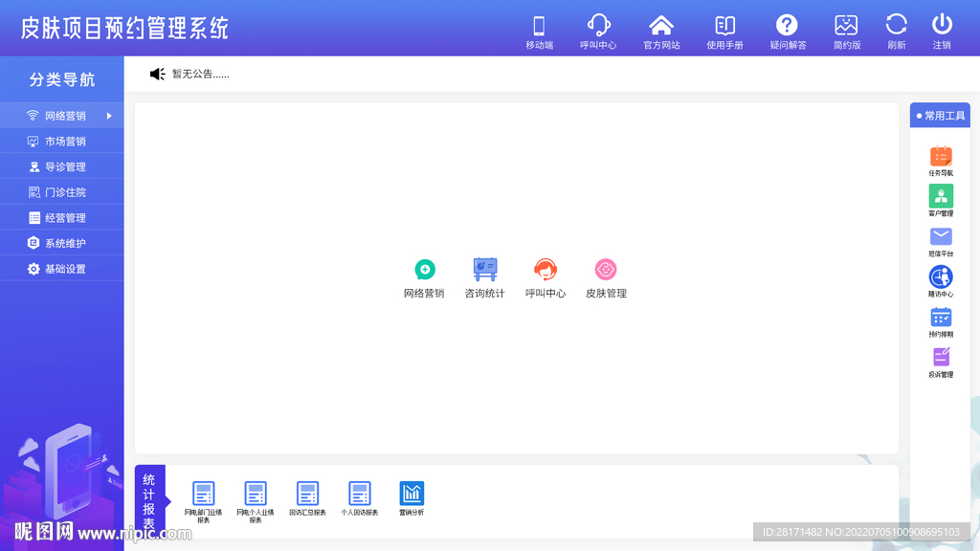Click the 暂无公告 announcement text
This screenshot has width=980, height=551.
(201, 75)
